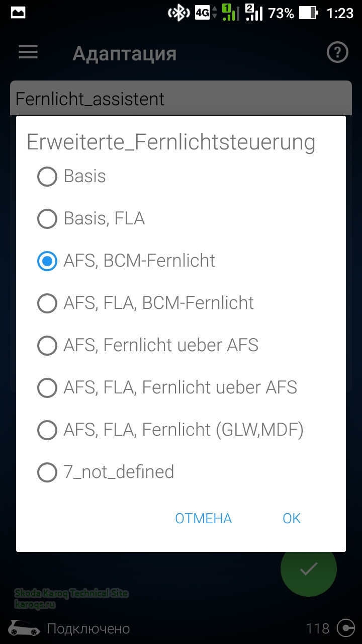Image resolution: width=362 pixels, height=644 pixels.
Task: Tap the Подключено connection status text
Action: 88,628
